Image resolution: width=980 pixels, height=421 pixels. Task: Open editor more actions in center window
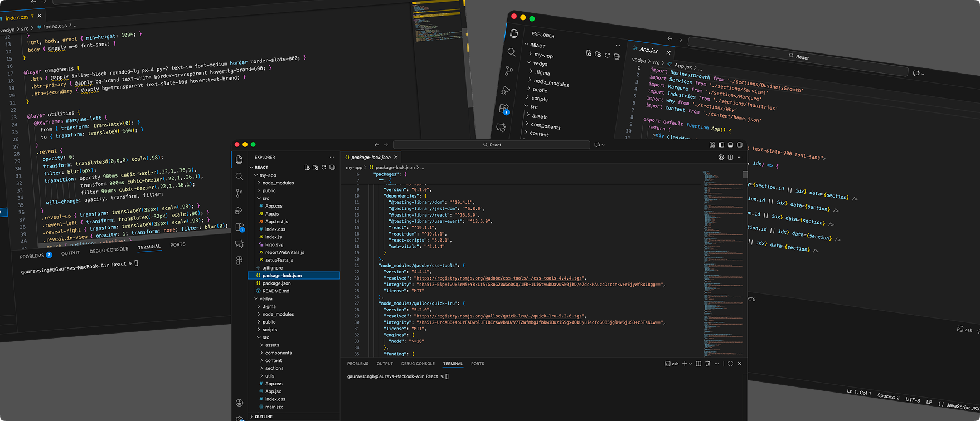[x=740, y=158]
